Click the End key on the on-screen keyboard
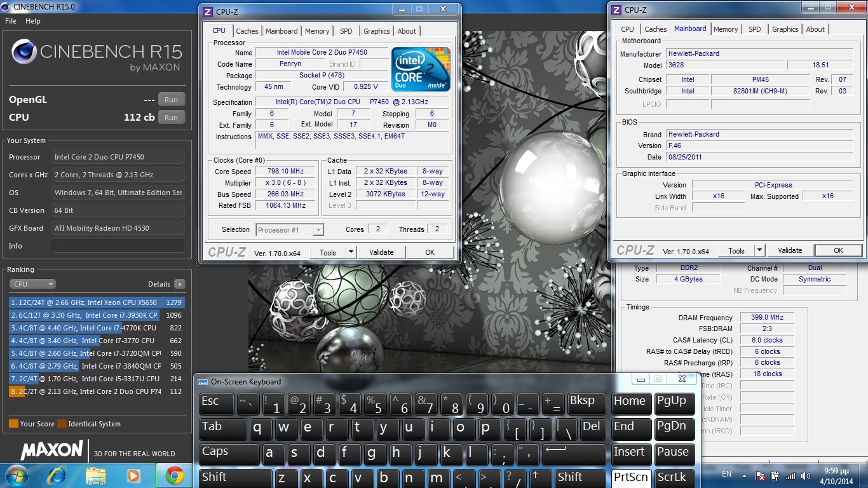This screenshot has width=868, height=488. tap(631, 430)
